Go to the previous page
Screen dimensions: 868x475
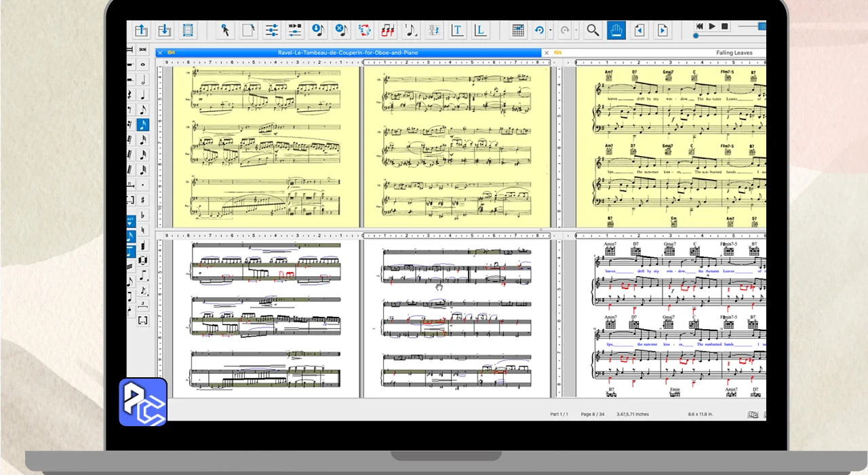coord(639,30)
